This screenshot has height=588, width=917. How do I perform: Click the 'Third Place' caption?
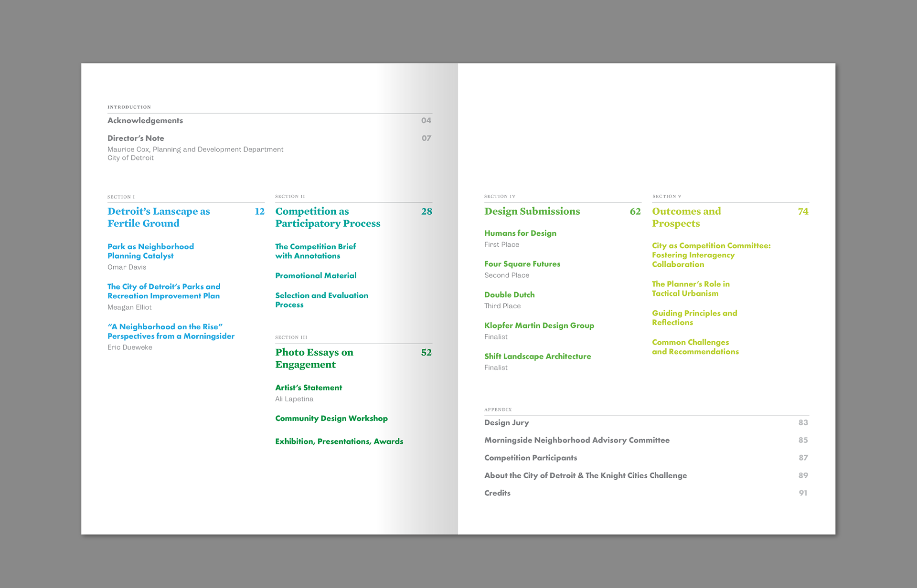[x=502, y=306]
